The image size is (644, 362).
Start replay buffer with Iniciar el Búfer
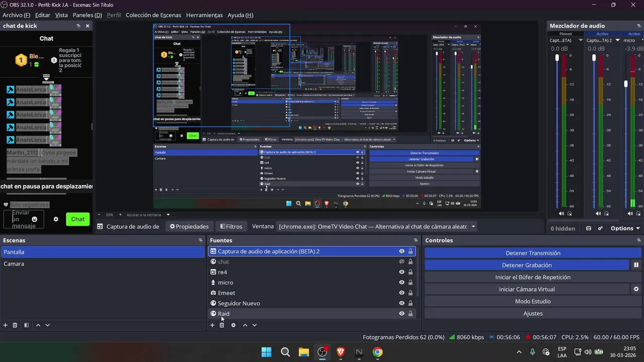[533, 277]
